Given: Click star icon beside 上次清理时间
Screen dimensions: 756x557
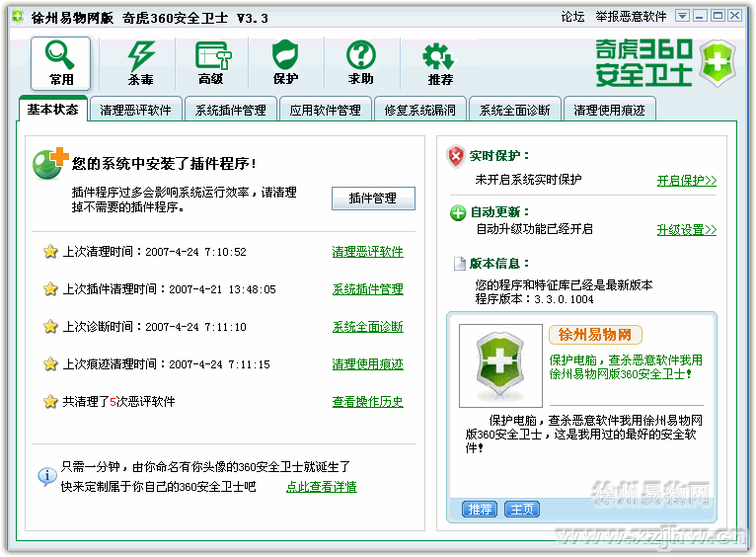Looking at the screenshot, I should point(50,251).
